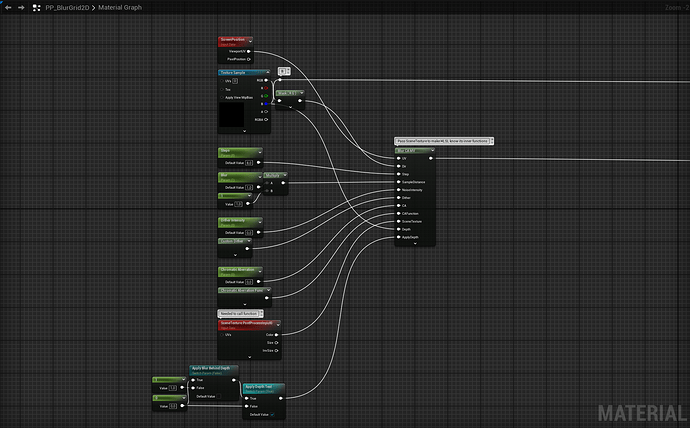Image resolution: width=690 pixels, height=428 pixels.
Task: Click the Blur GRAY node UV input pin
Action: (x=399, y=157)
